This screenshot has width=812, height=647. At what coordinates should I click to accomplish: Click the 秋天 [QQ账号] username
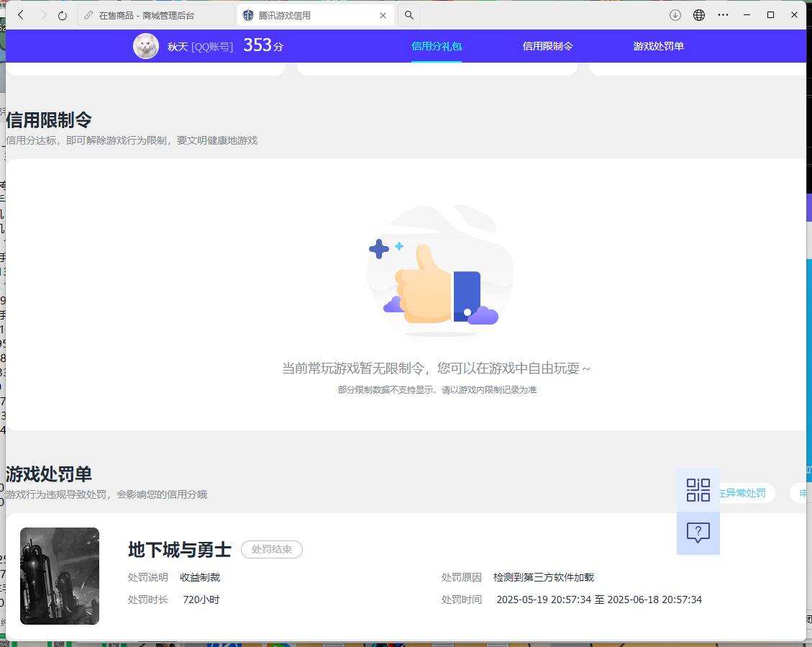click(200, 47)
